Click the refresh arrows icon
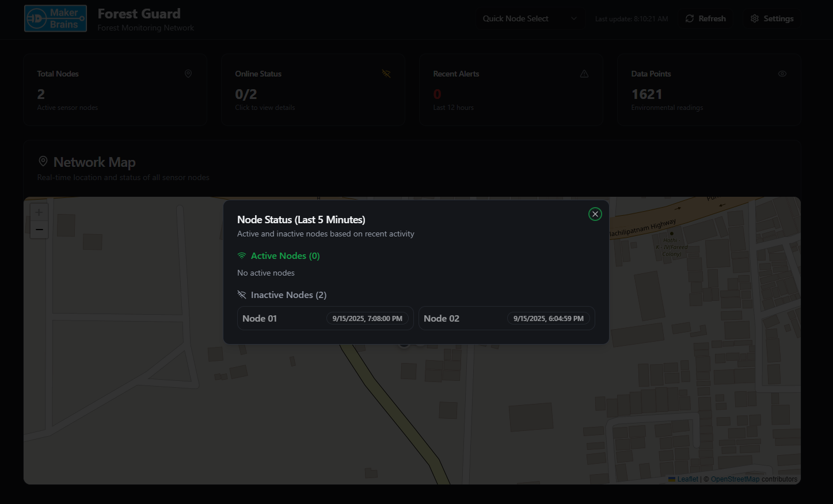833x504 pixels. coord(690,18)
